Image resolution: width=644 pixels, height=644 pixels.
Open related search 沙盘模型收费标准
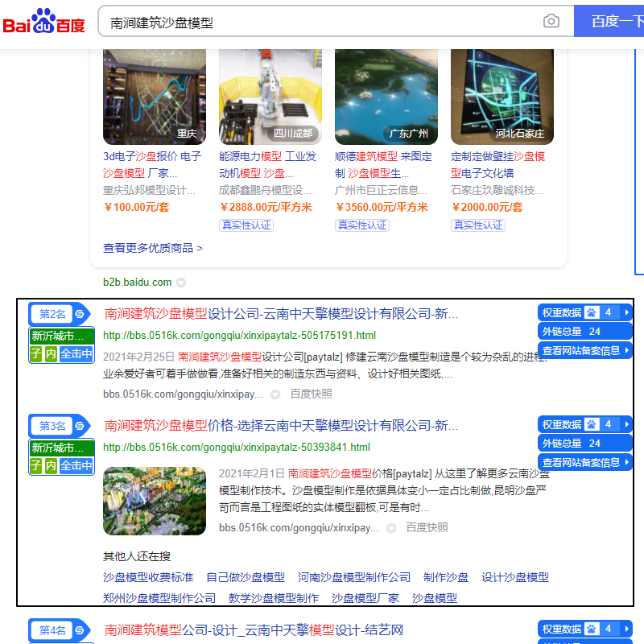148,577
